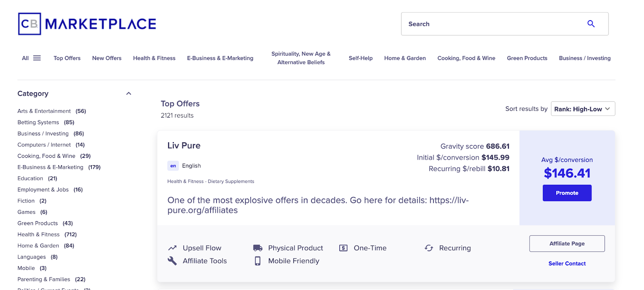
Task: Click the CB Marketplace logo
Action: 87,24
